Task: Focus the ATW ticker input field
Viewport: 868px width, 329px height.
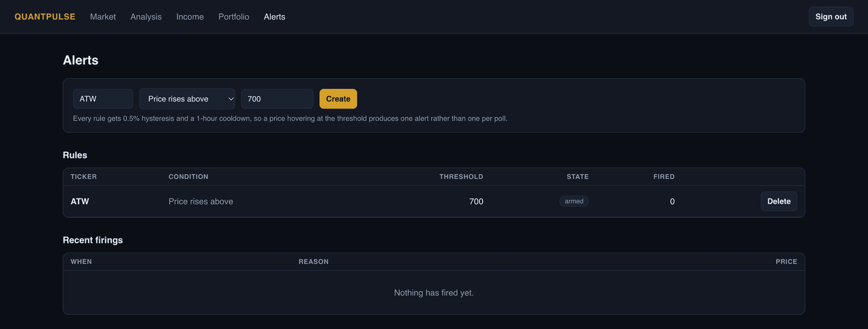Action: click(x=103, y=99)
